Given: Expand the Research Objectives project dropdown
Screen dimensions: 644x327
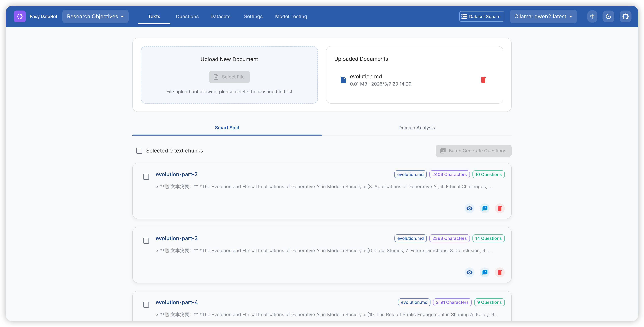Looking at the screenshot, I should (95, 16).
